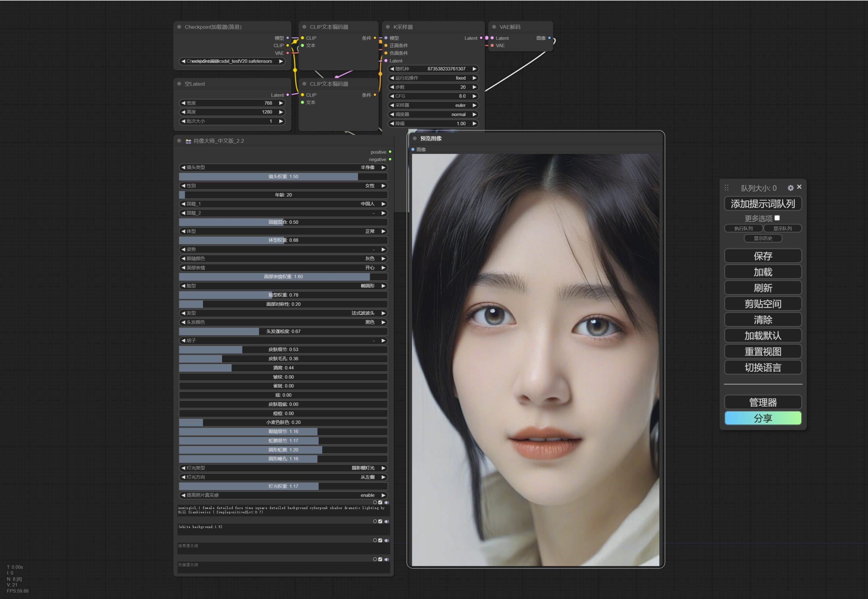Select radio circle above xxmixgirl prompt
This screenshot has height=599, width=868.
coord(375,502)
